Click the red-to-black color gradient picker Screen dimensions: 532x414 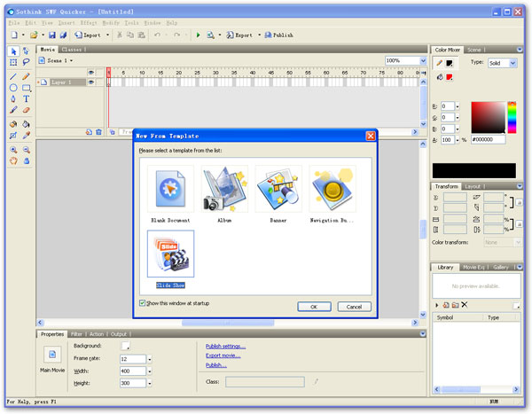click(x=488, y=117)
